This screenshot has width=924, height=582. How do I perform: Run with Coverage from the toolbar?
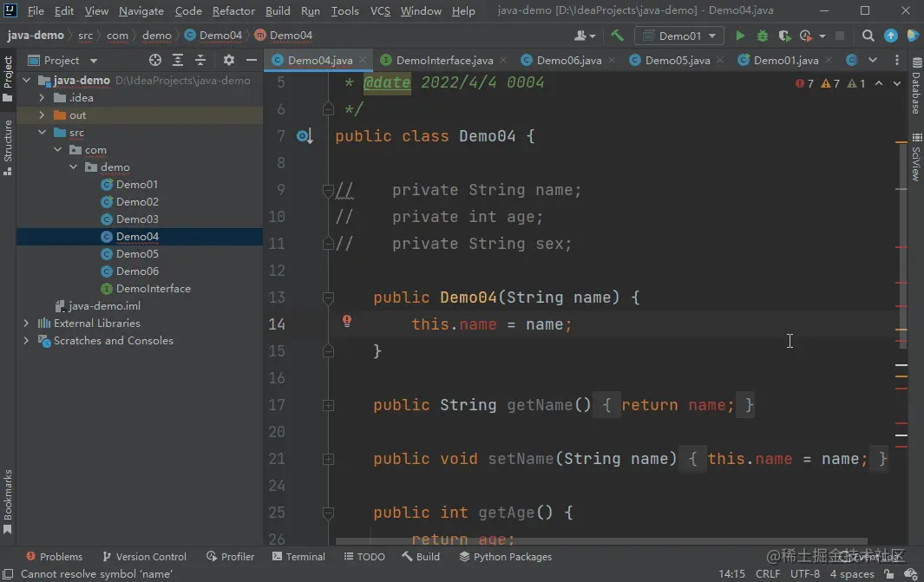784,36
